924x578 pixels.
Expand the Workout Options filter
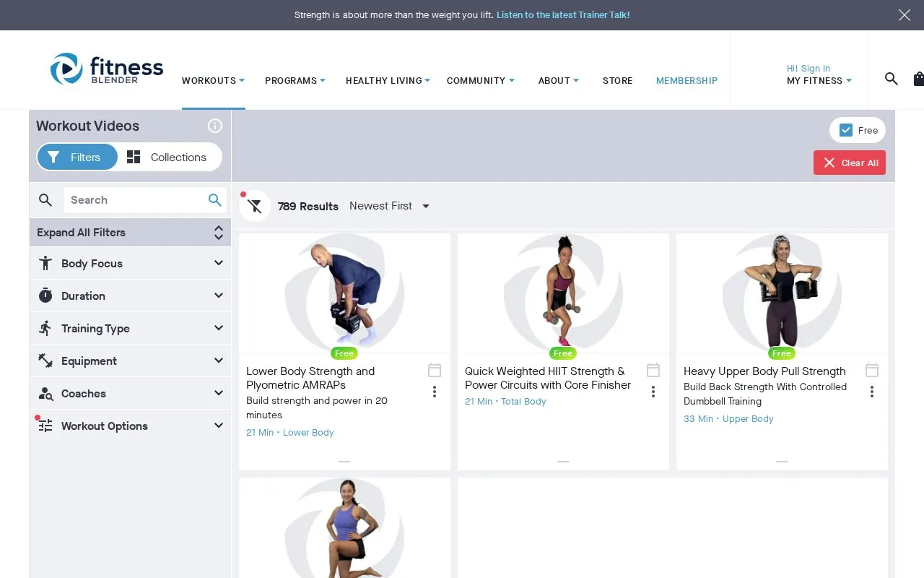coord(130,426)
